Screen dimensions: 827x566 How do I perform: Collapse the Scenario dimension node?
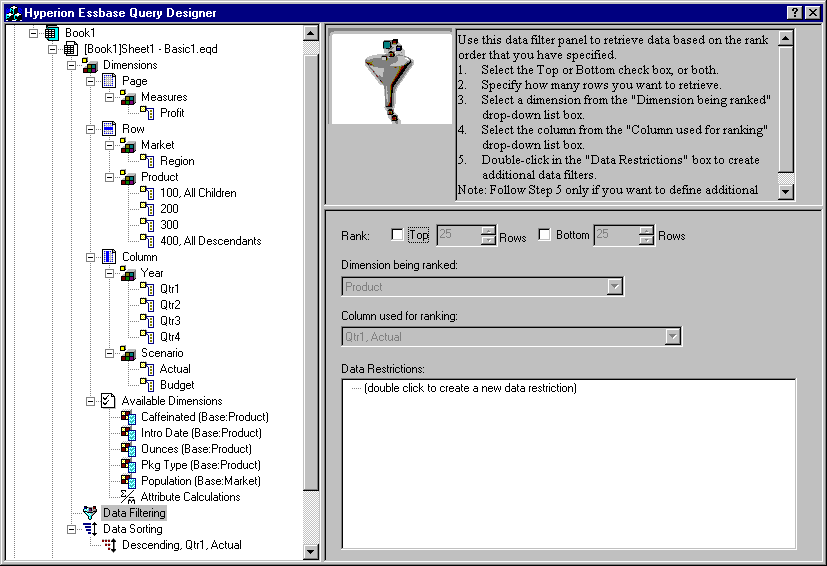point(109,353)
